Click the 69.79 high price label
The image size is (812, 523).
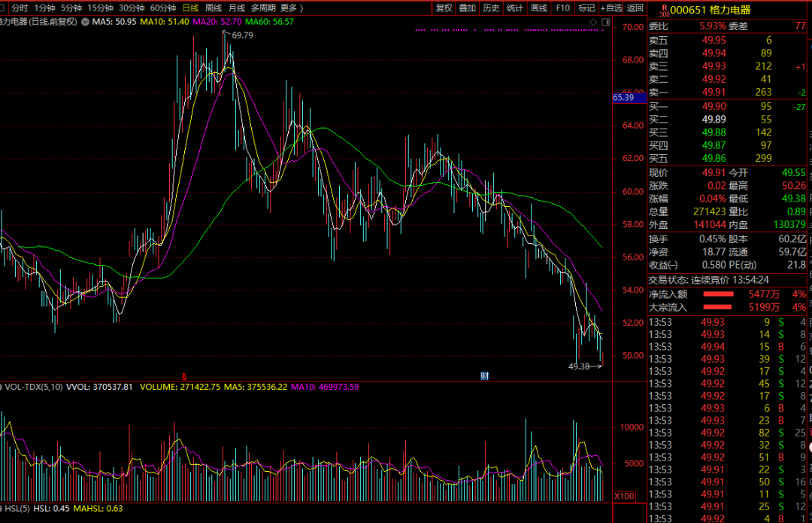242,35
